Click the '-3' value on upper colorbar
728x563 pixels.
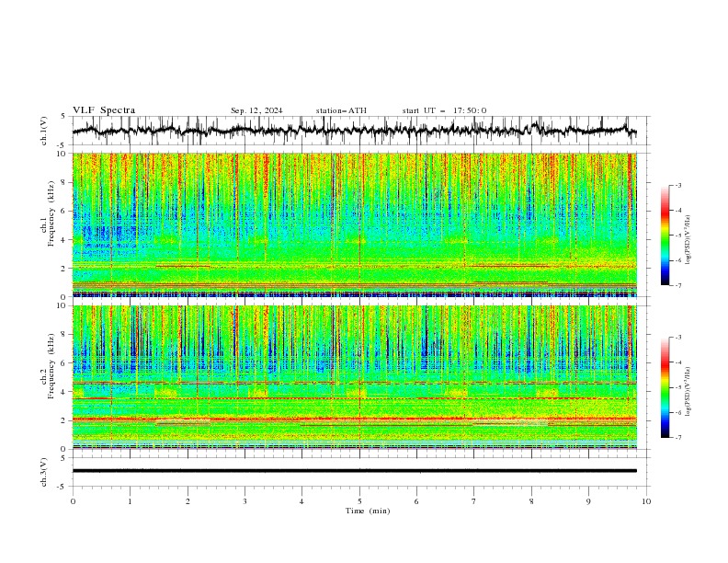click(677, 185)
